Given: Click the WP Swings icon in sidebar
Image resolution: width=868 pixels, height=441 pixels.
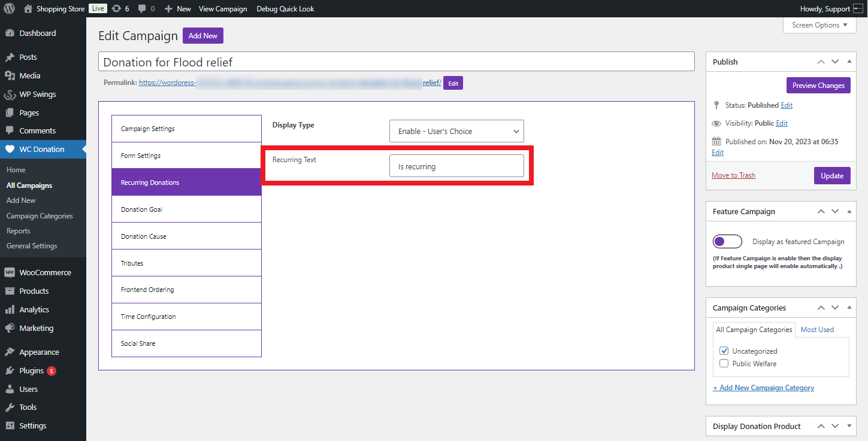Looking at the screenshot, I should [x=10, y=95].
